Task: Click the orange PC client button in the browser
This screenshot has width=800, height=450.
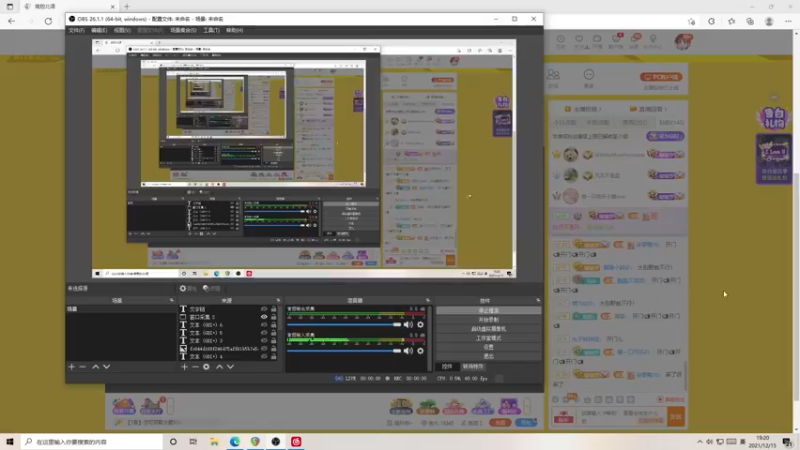Action: pos(661,77)
